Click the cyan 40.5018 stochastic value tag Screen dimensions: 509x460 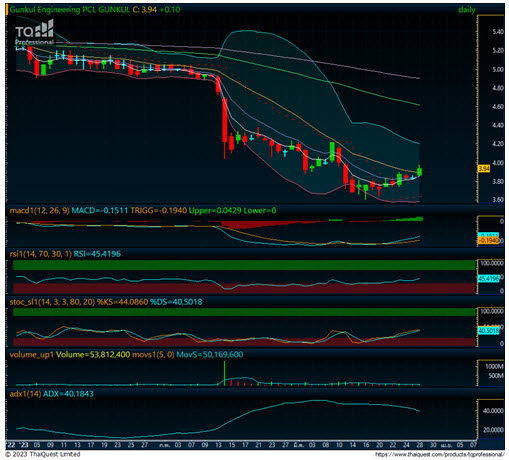(x=489, y=330)
